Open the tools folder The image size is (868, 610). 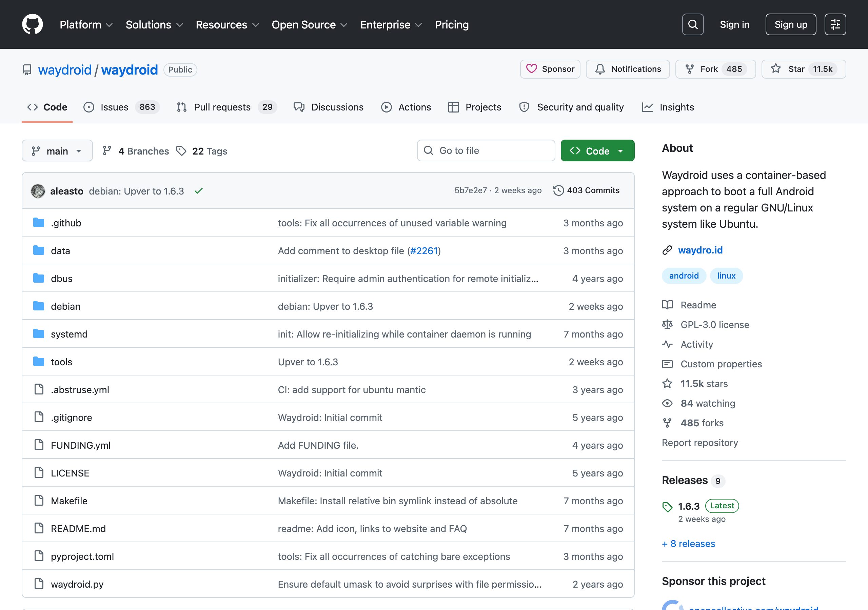[62, 362]
